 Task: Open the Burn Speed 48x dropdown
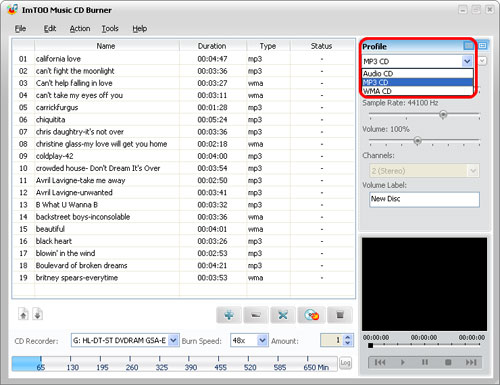(262, 340)
